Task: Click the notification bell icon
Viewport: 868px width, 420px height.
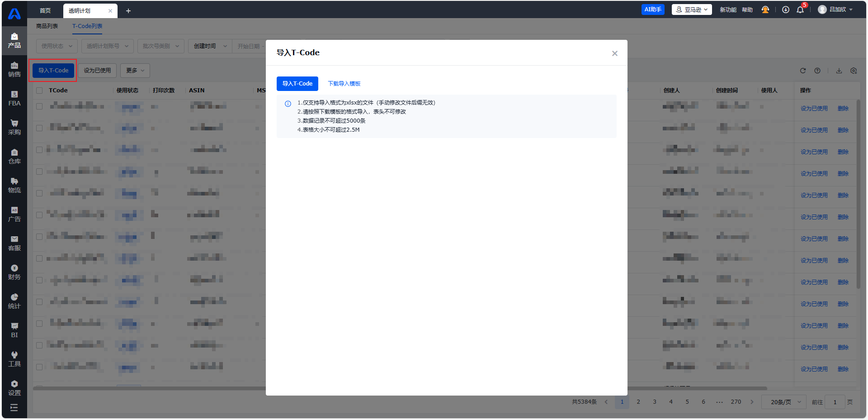Action: tap(800, 10)
